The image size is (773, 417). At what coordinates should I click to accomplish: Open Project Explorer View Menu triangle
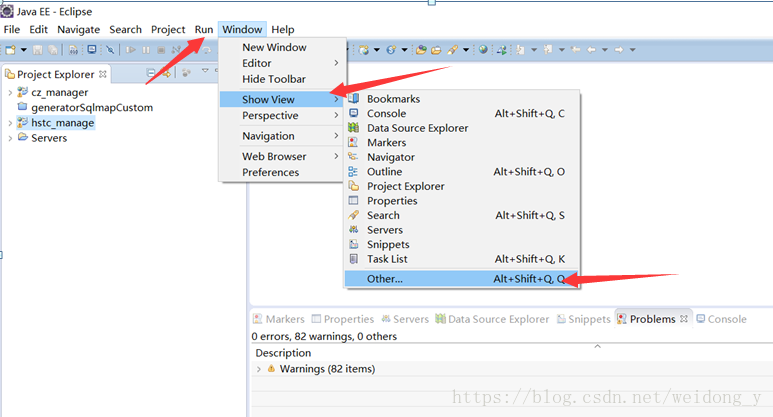[205, 70]
